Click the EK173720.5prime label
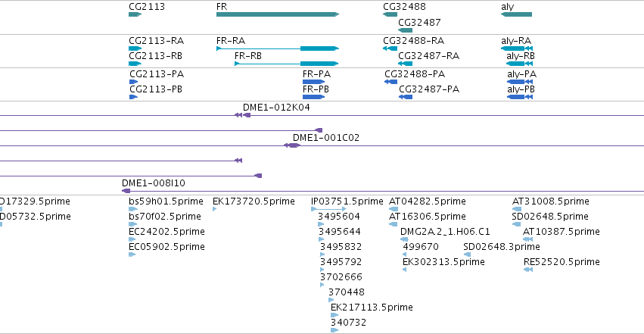 254,201
